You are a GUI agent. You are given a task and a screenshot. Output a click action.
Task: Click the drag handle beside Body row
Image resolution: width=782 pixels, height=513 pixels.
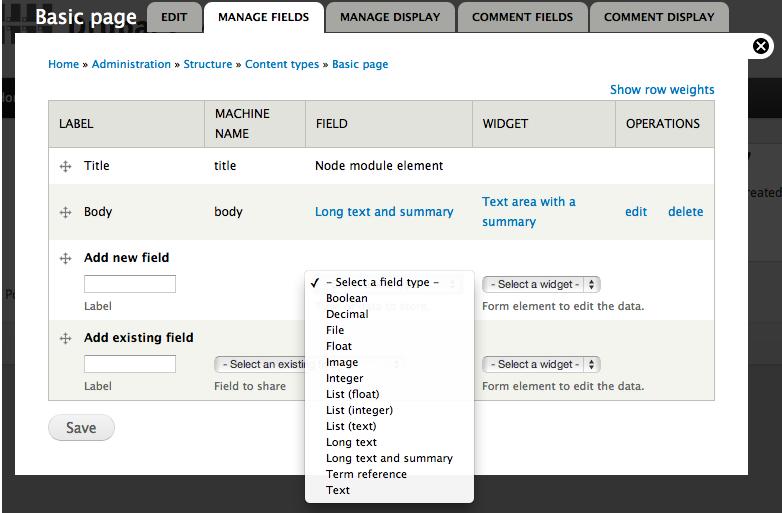(x=65, y=212)
